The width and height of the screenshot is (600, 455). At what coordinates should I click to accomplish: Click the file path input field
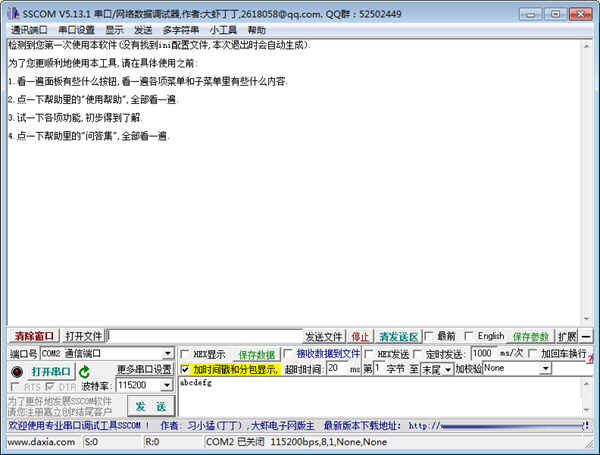tap(204, 336)
